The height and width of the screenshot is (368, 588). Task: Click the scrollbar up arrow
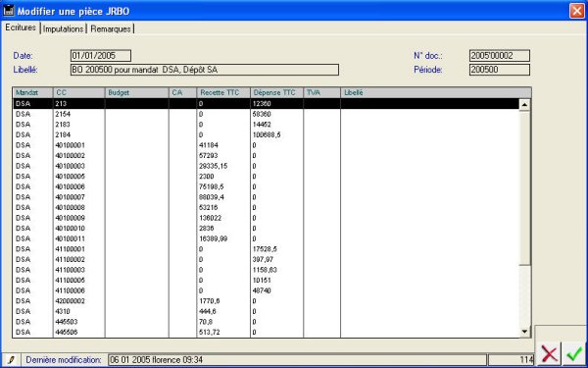(524, 105)
